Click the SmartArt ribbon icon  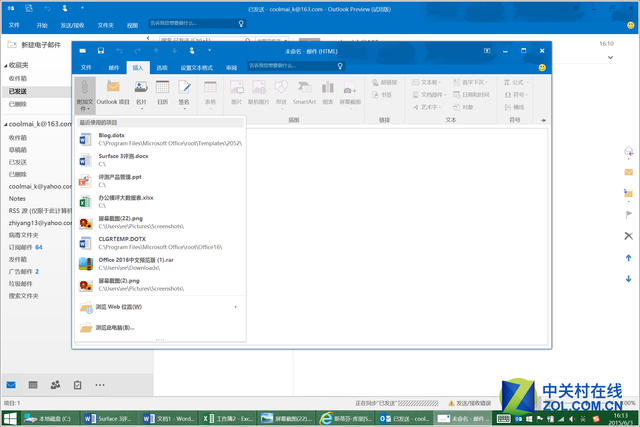[x=304, y=93]
